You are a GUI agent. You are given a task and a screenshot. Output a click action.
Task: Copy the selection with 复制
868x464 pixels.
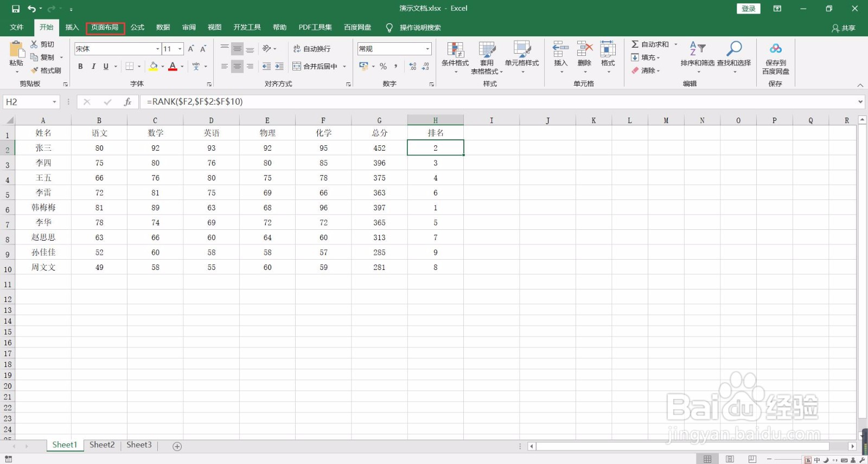click(x=42, y=57)
